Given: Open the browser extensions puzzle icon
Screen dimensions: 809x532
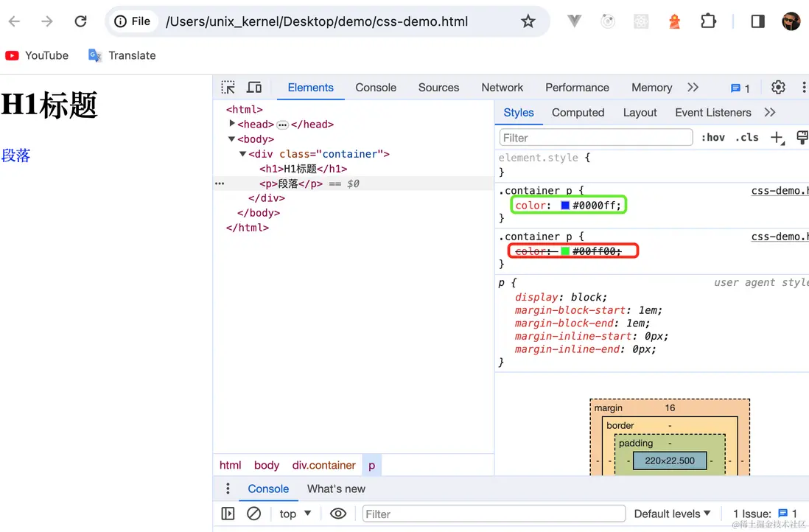Looking at the screenshot, I should (708, 21).
